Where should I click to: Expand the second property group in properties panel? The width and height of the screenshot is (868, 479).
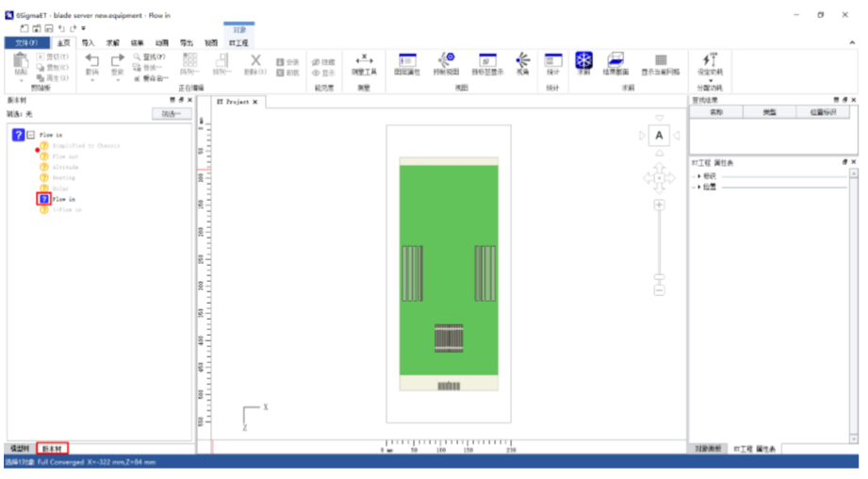pos(698,187)
